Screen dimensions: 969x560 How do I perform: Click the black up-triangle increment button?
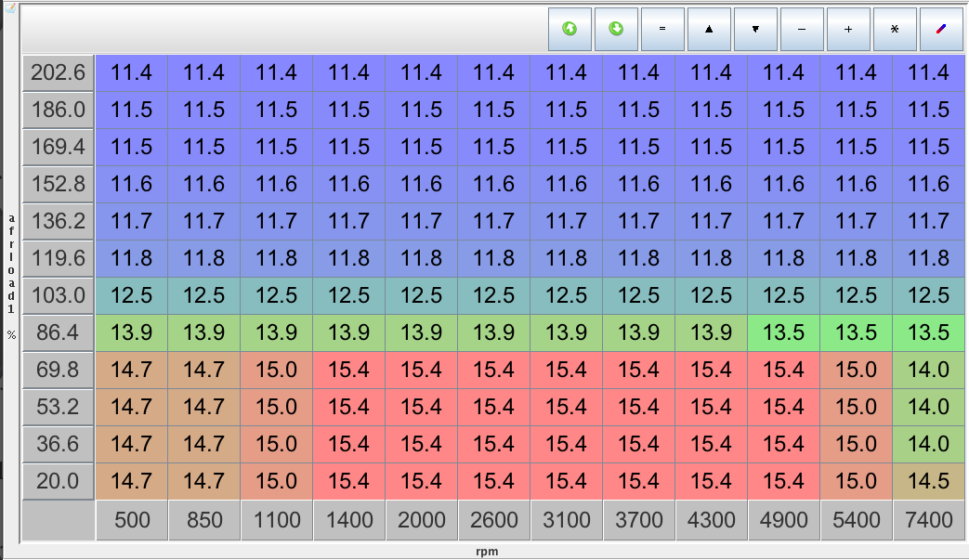[x=709, y=29]
